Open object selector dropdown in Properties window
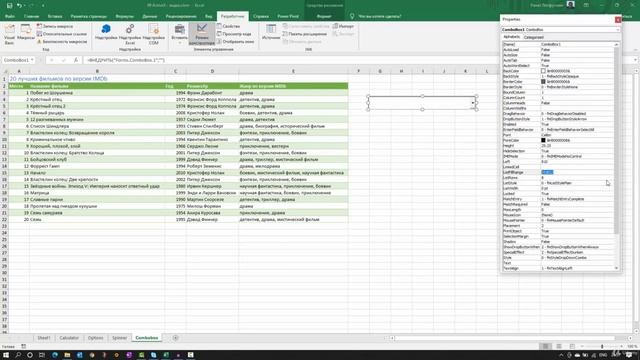 [x=618, y=30]
